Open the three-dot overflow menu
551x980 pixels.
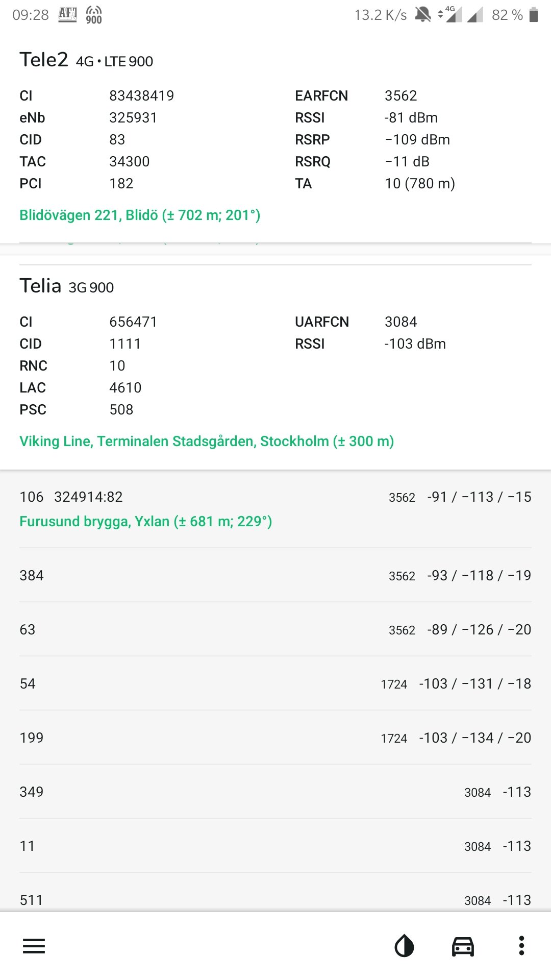pos(521,946)
